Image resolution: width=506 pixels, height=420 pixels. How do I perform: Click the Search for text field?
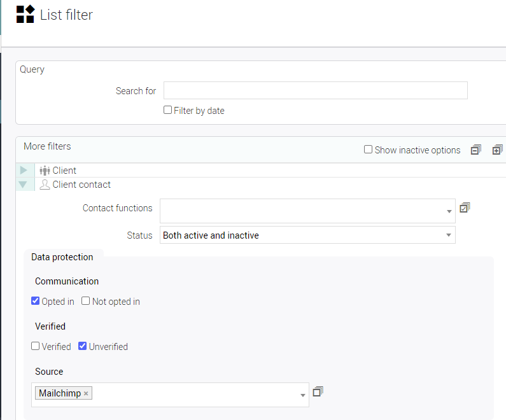pyautogui.click(x=315, y=90)
